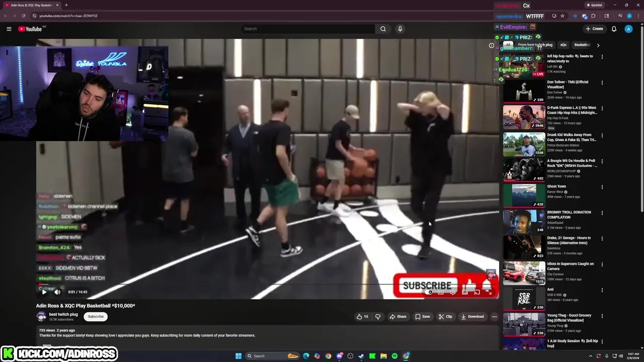
Task: Open YouTube notifications bell
Action: (x=614, y=29)
